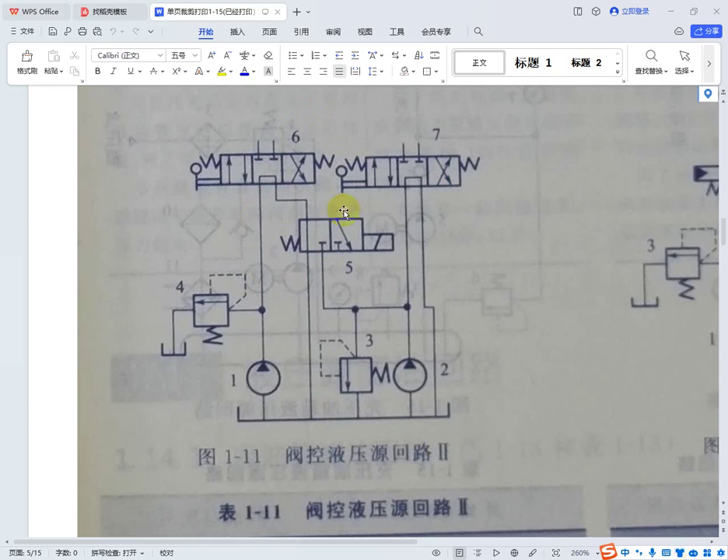Screen dimensions: 728x560
Task: Toggle Bold formatting
Action: [97, 71]
